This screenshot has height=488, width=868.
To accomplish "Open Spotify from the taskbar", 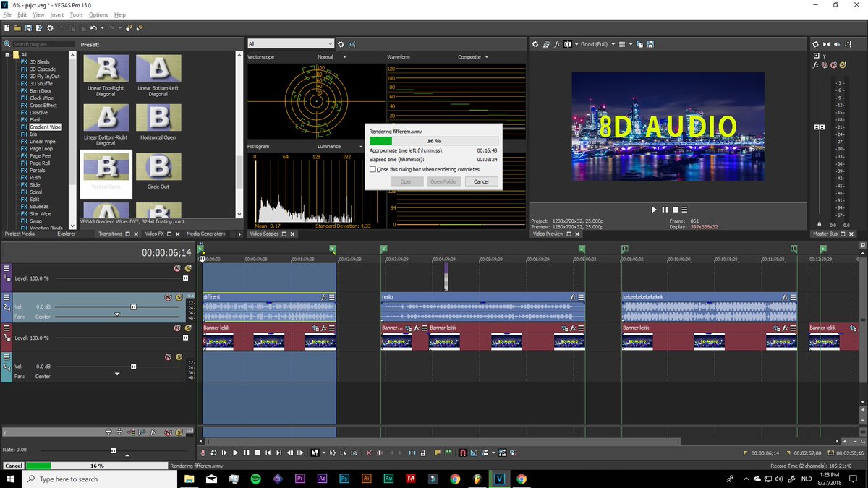I will tap(256, 479).
